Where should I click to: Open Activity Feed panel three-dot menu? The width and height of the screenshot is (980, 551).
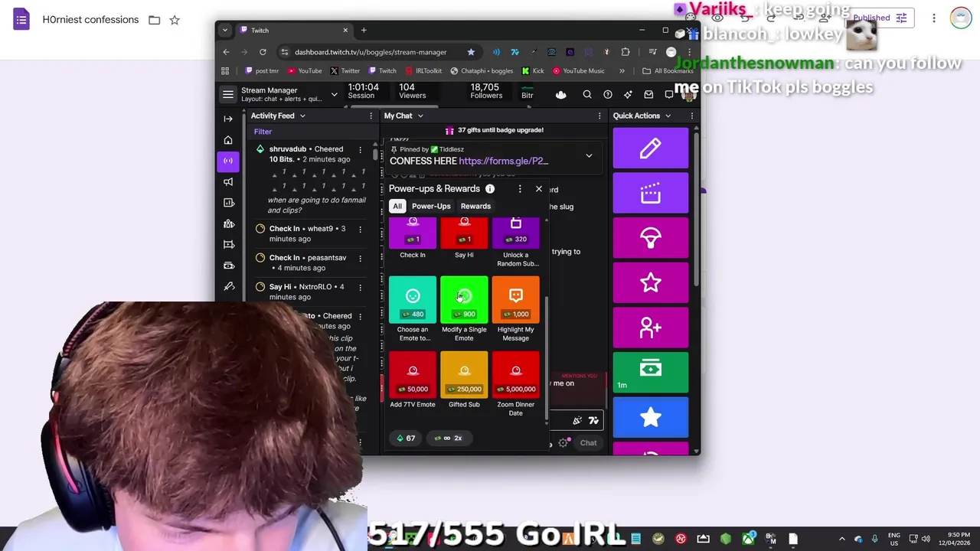(371, 116)
